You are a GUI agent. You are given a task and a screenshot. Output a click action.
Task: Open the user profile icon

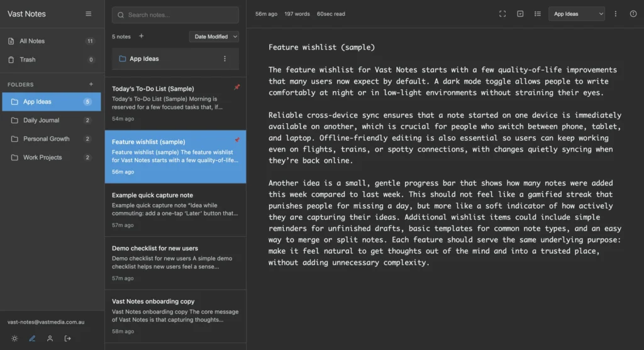coord(50,339)
